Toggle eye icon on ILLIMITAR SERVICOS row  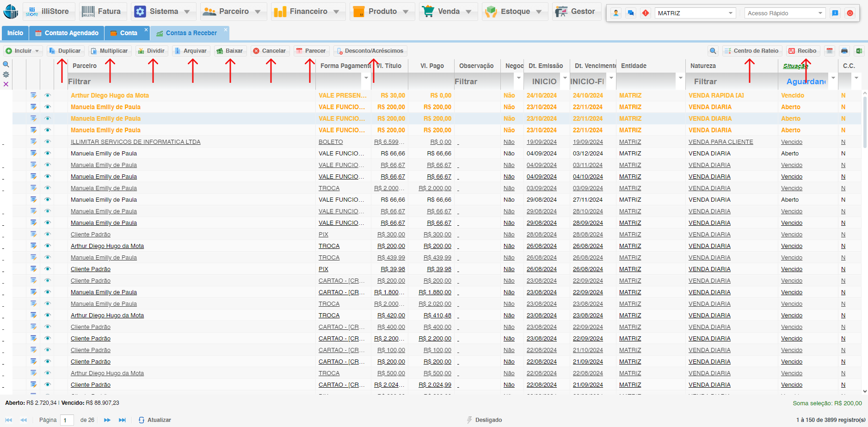pos(47,142)
